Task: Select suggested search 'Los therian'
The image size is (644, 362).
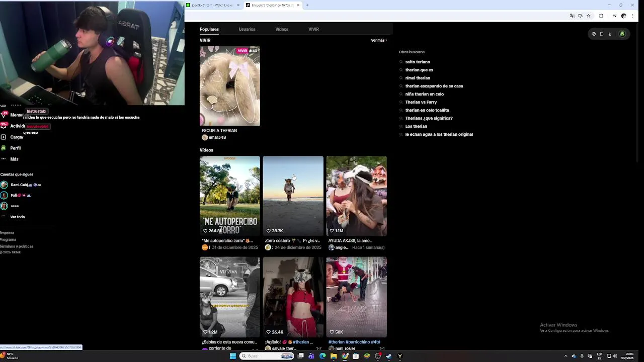Action: [416, 126]
